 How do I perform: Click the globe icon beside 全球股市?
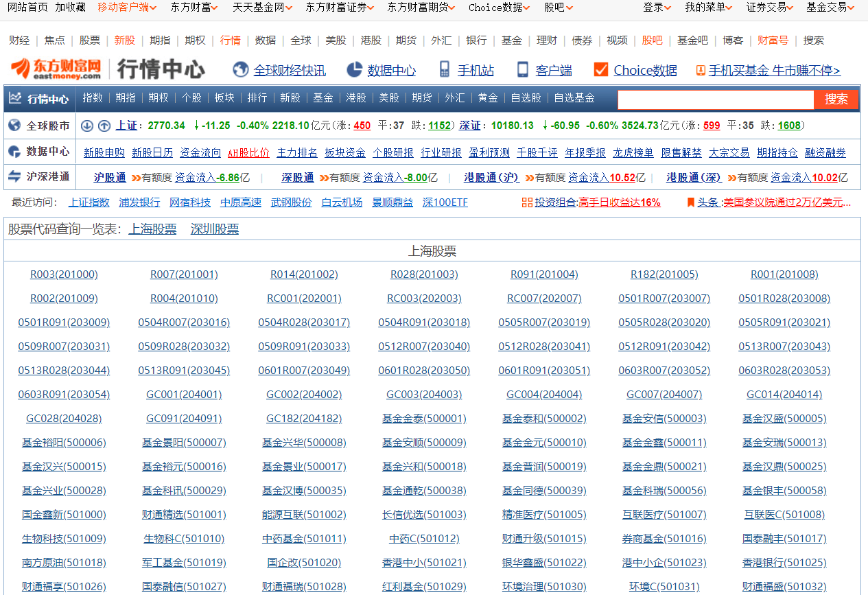pos(15,126)
